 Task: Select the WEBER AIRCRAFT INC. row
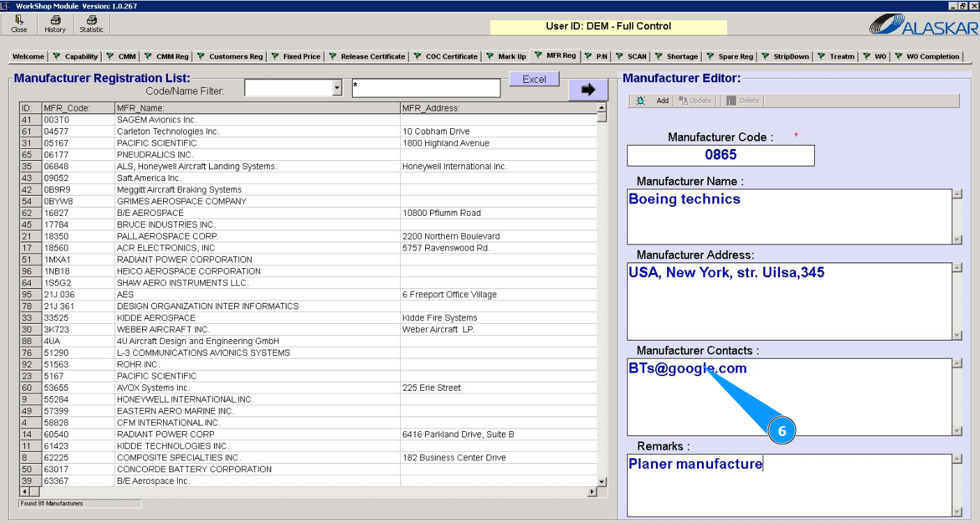[x=308, y=329]
